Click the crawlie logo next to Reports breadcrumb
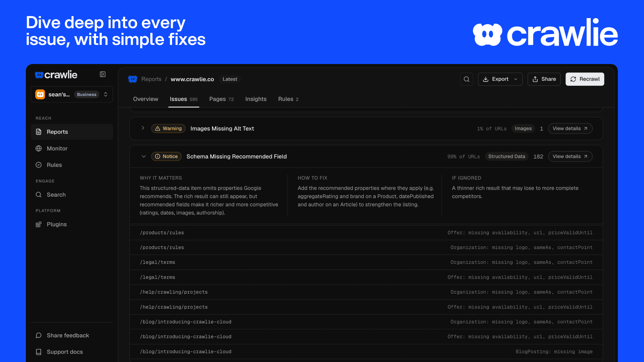This screenshot has height=362, width=644. point(133,79)
